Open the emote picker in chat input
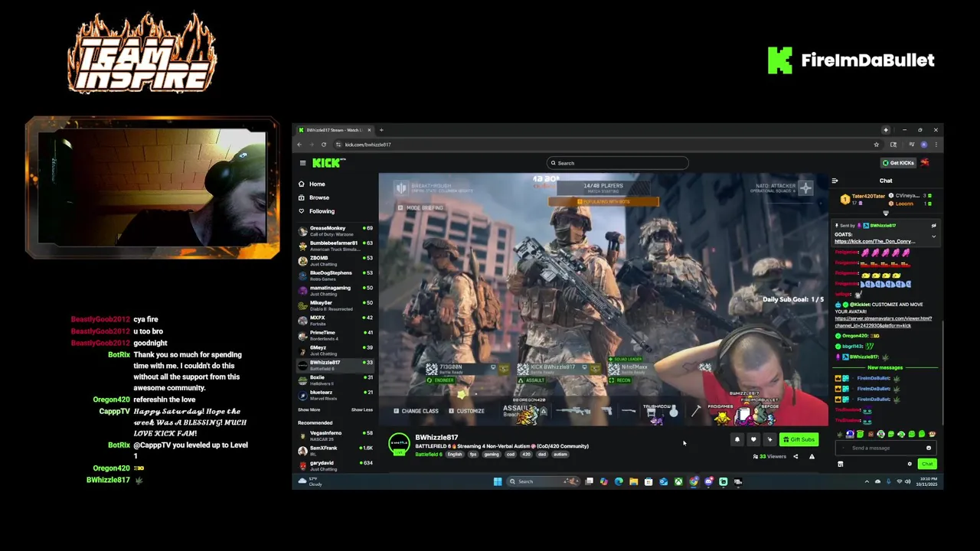980x551 pixels. tap(929, 448)
